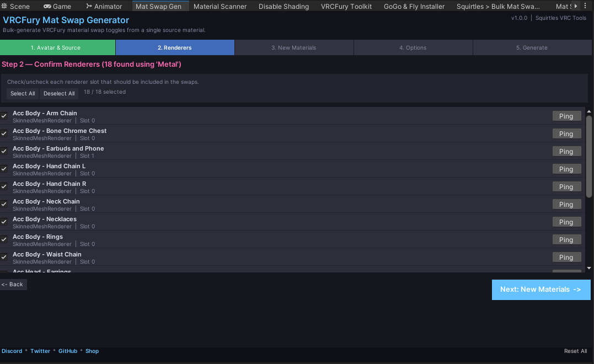
Task: Ping the Rings renderer
Action: [566, 240]
